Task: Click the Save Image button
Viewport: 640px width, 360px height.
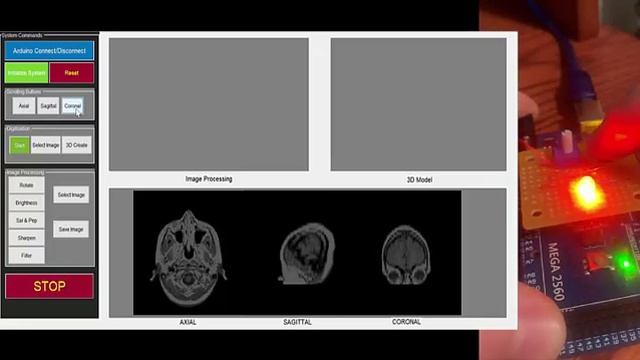Action: pyautogui.click(x=71, y=229)
